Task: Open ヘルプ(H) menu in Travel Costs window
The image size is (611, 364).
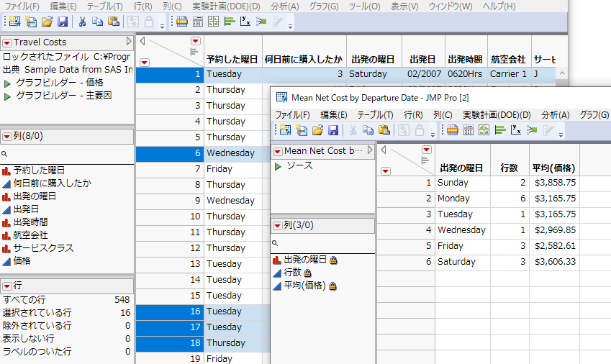Action: 499,6
